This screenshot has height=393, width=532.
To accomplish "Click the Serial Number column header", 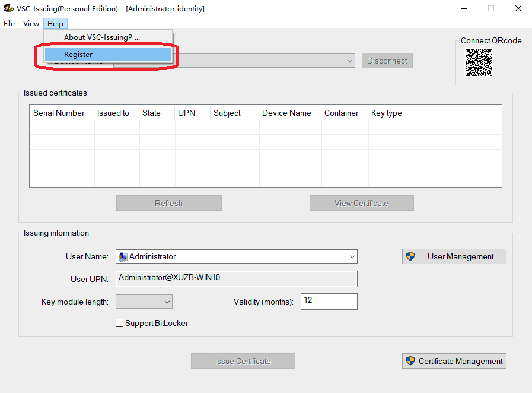I will [x=59, y=113].
